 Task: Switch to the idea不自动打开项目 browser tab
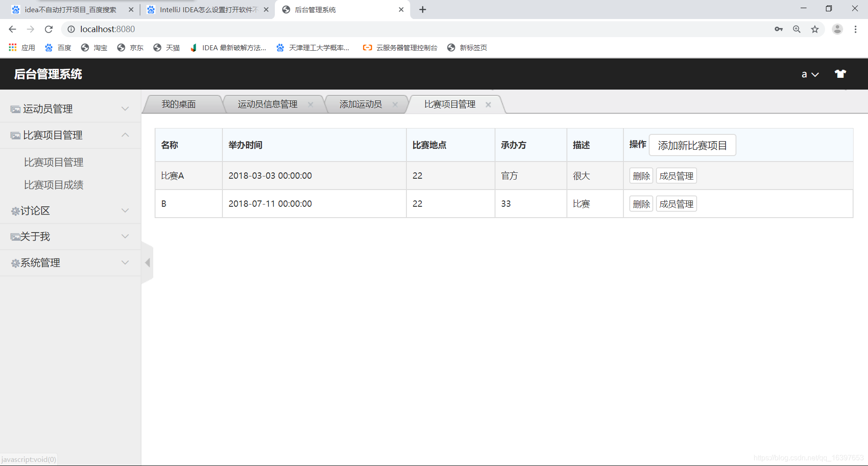pos(70,10)
